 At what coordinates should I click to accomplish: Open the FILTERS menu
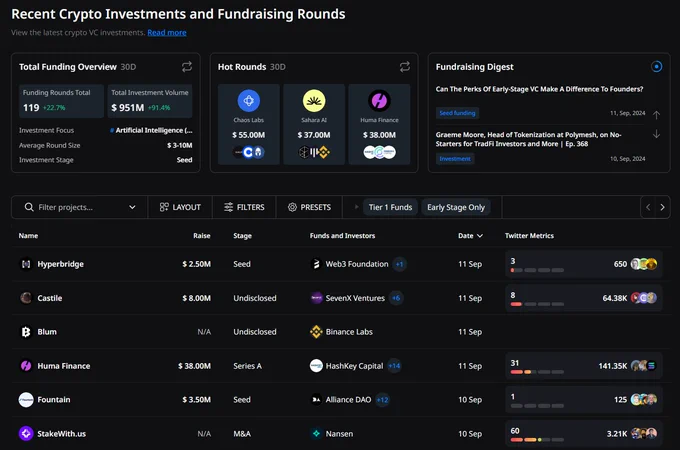(244, 207)
